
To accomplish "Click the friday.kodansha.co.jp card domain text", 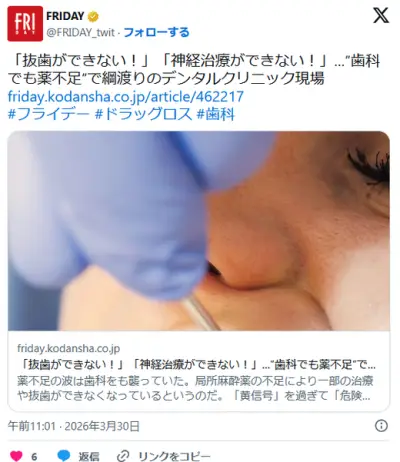I will [x=69, y=348].
